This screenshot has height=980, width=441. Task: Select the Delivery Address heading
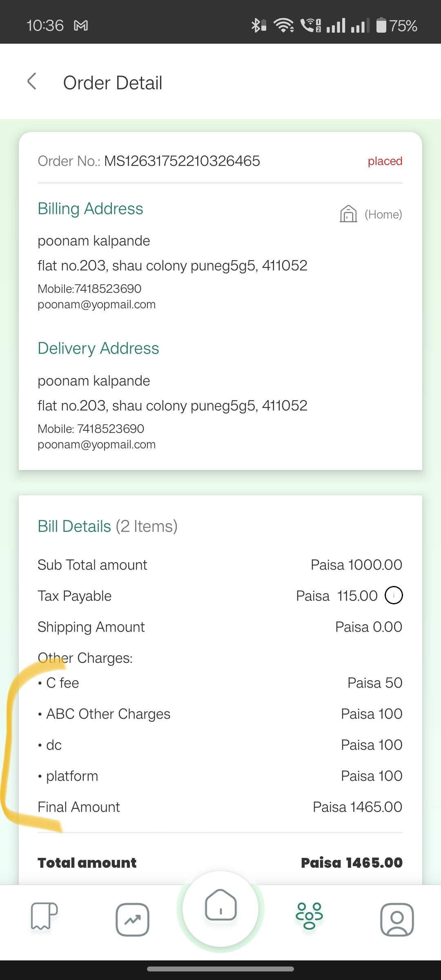coord(98,348)
